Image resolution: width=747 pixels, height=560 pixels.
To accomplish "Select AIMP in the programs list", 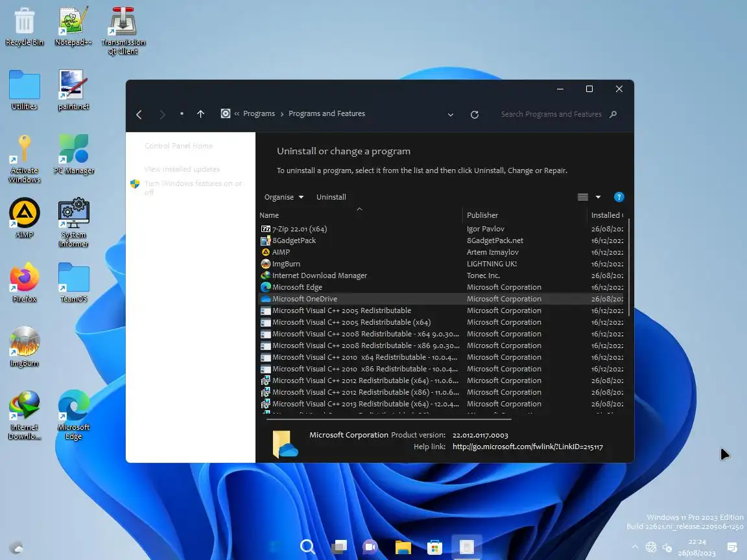I will tap(442, 252).
